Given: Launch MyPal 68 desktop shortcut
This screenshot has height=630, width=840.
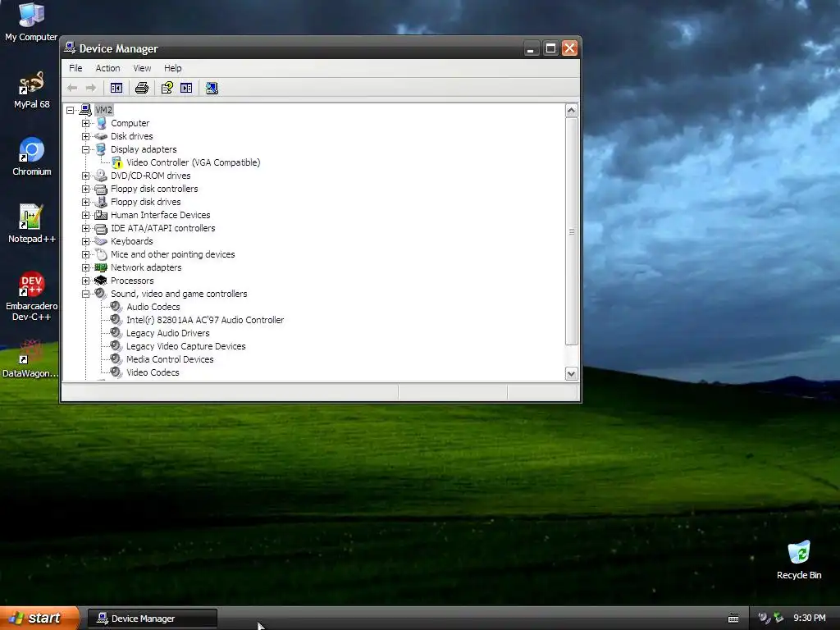Looking at the screenshot, I should click(x=32, y=89).
